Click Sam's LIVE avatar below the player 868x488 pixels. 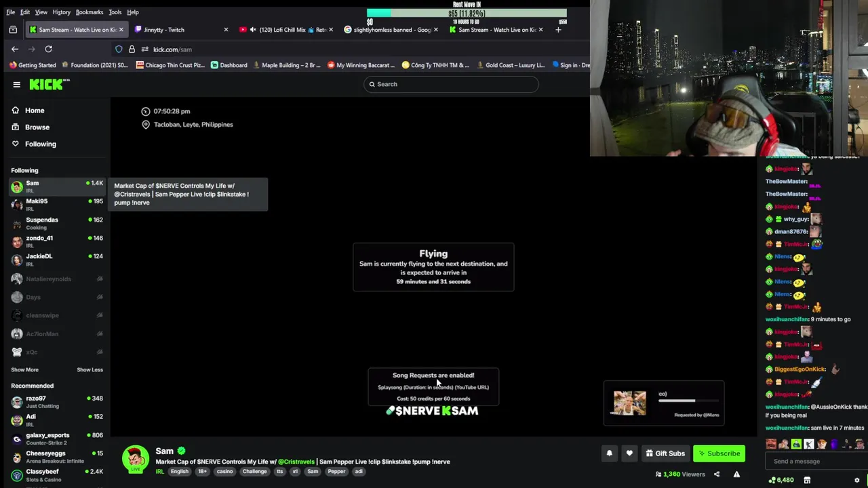click(x=136, y=459)
